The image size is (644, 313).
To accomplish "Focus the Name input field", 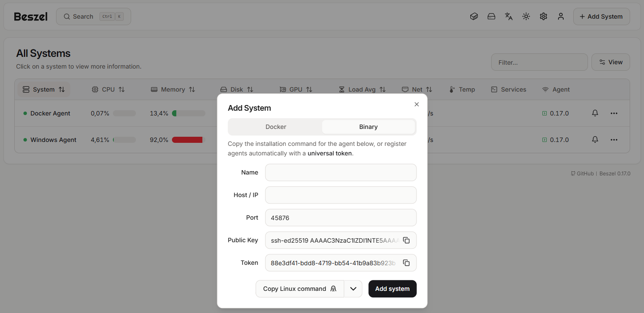I will pos(340,172).
